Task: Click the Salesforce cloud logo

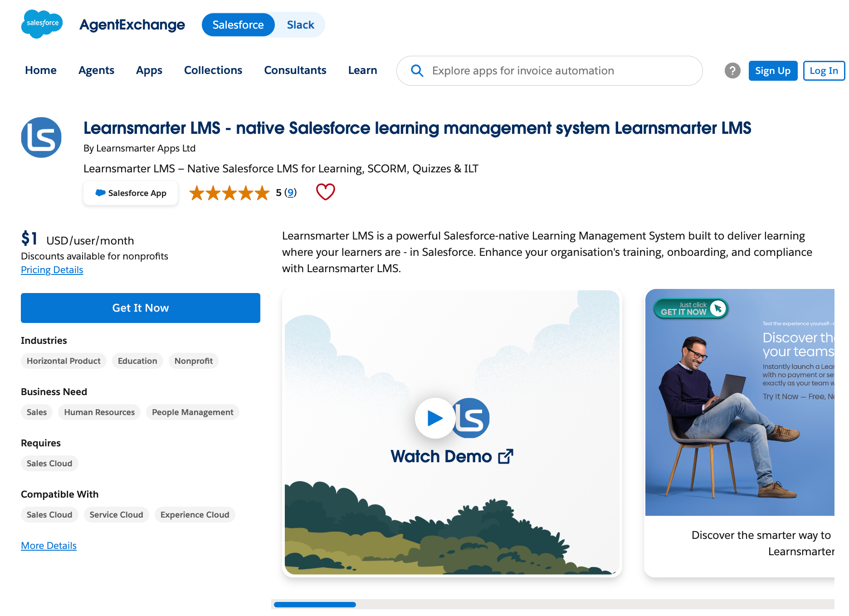Action: [x=42, y=24]
